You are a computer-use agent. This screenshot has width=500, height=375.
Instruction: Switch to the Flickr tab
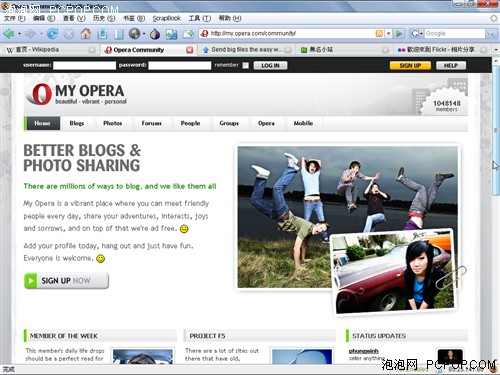442,50
